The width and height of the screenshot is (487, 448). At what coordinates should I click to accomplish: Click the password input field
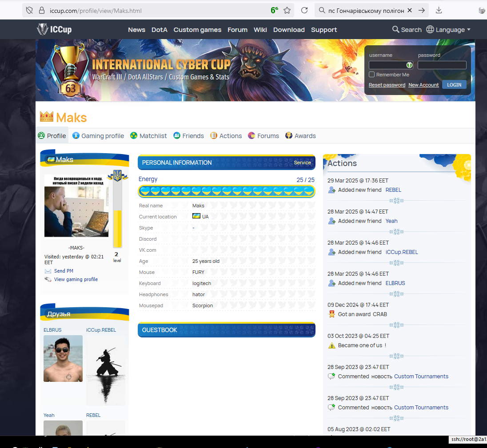click(x=442, y=65)
